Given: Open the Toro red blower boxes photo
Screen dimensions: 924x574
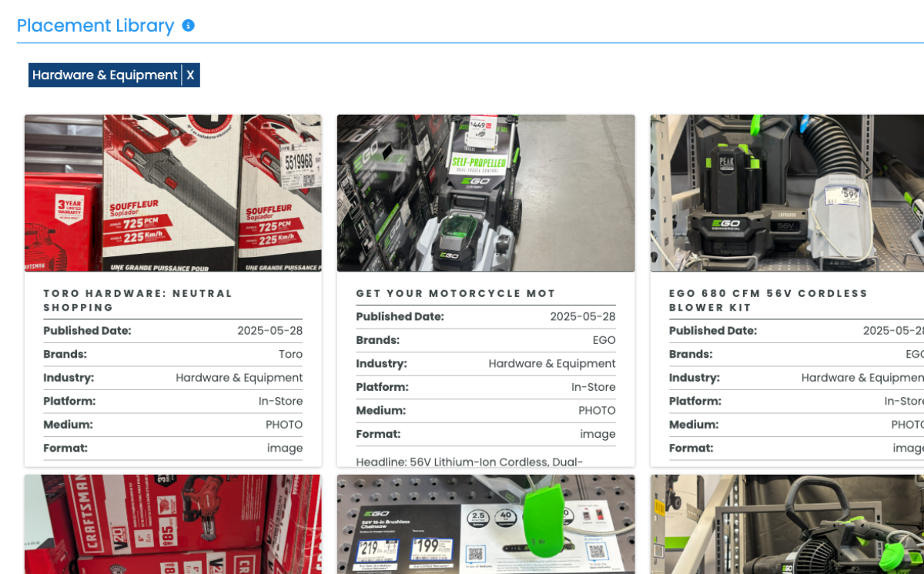Looking at the screenshot, I should (x=172, y=193).
